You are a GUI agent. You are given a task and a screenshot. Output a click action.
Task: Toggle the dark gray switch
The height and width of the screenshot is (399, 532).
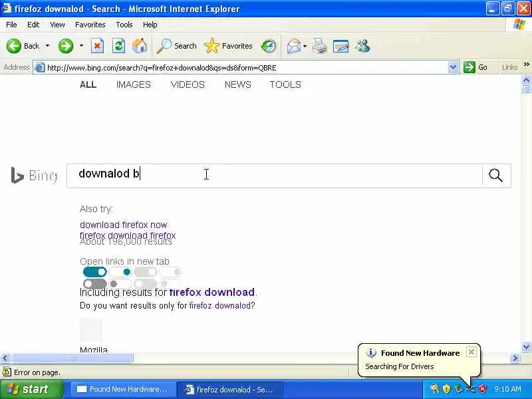tap(94, 283)
